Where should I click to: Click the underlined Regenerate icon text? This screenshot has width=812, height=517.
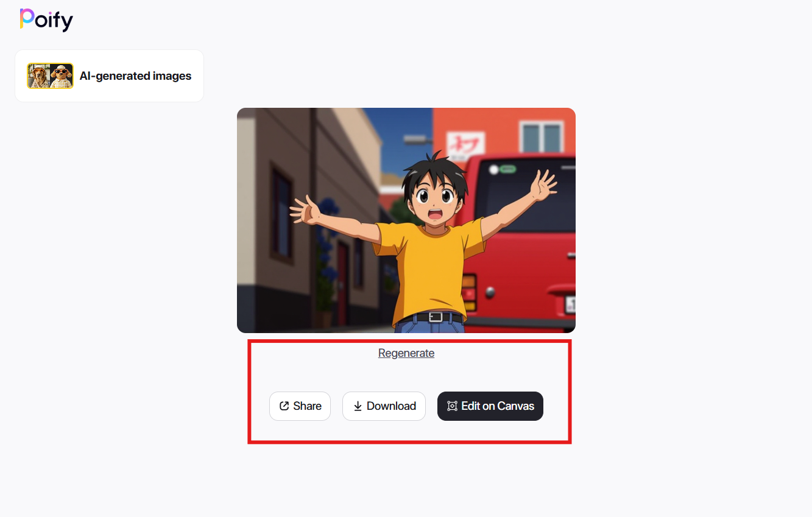coord(406,353)
